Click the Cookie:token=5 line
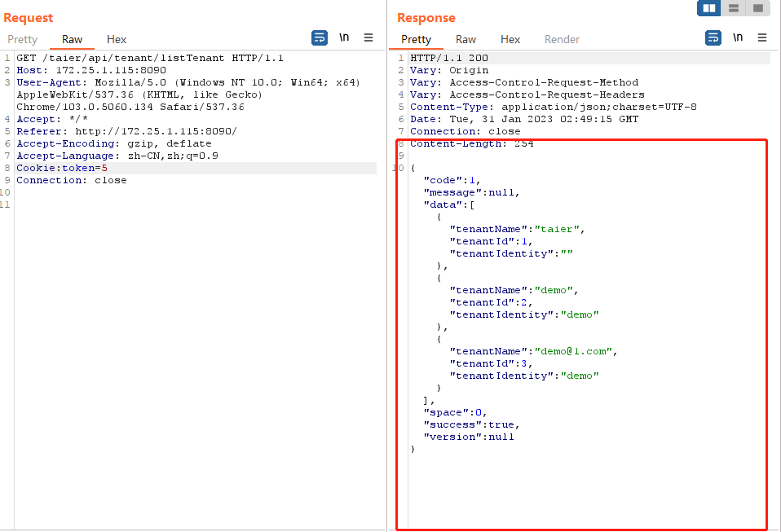 click(62, 168)
